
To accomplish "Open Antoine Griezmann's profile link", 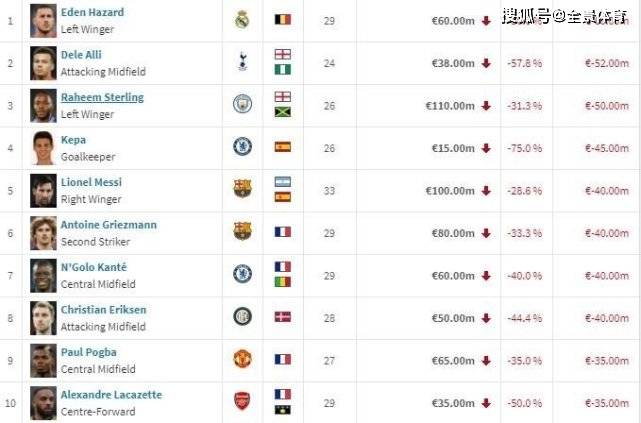I will [109, 225].
